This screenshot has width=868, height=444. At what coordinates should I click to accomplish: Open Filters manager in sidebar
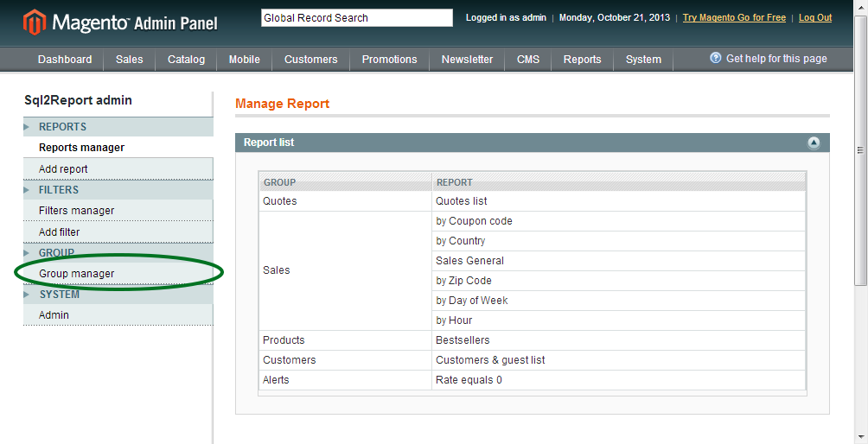click(x=76, y=211)
